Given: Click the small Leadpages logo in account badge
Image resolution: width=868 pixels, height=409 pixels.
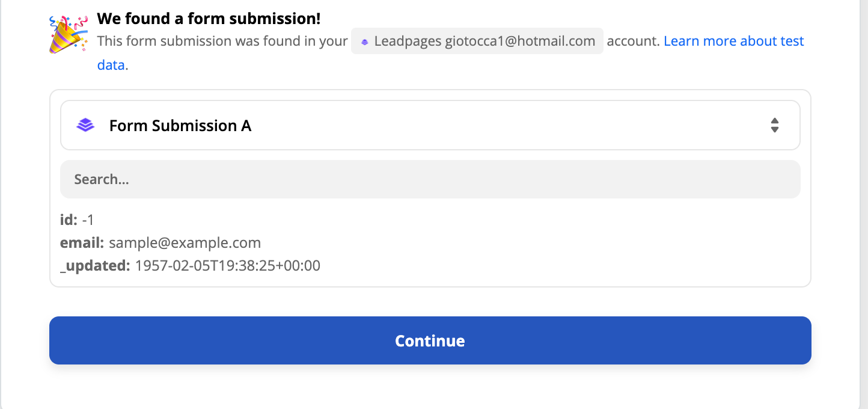Looking at the screenshot, I should click(x=364, y=42).
